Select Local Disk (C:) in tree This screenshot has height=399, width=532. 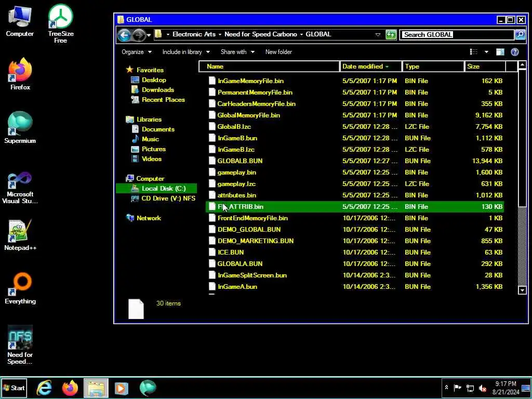(x=156, y=188)
